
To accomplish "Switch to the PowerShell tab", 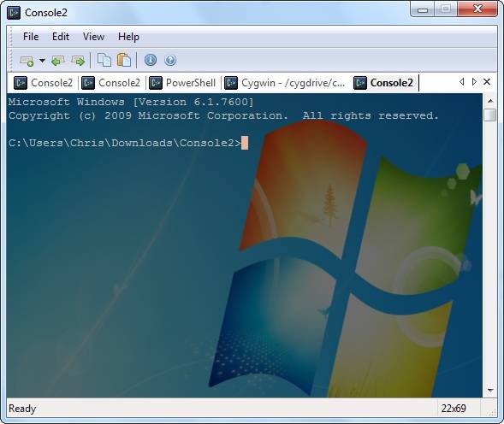I will point(183,83).
